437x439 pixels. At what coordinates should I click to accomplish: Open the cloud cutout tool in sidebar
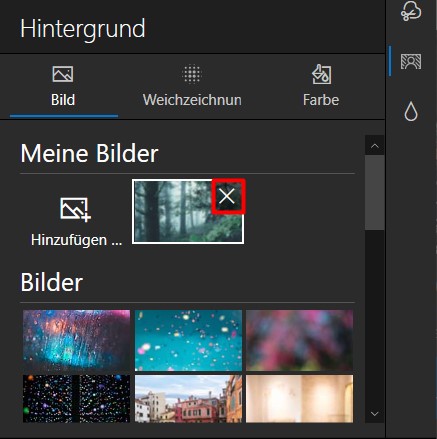click(411, 12)
